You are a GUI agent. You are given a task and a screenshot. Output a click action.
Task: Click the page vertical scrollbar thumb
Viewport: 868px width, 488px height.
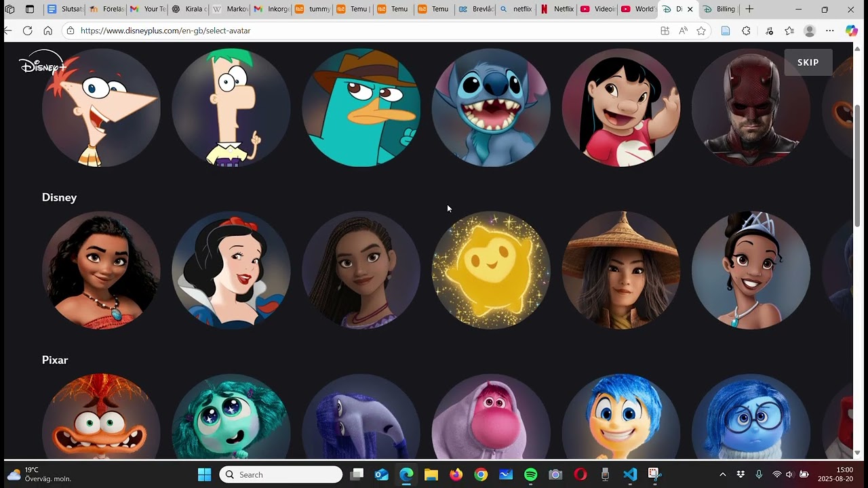[x=857, y=165]
